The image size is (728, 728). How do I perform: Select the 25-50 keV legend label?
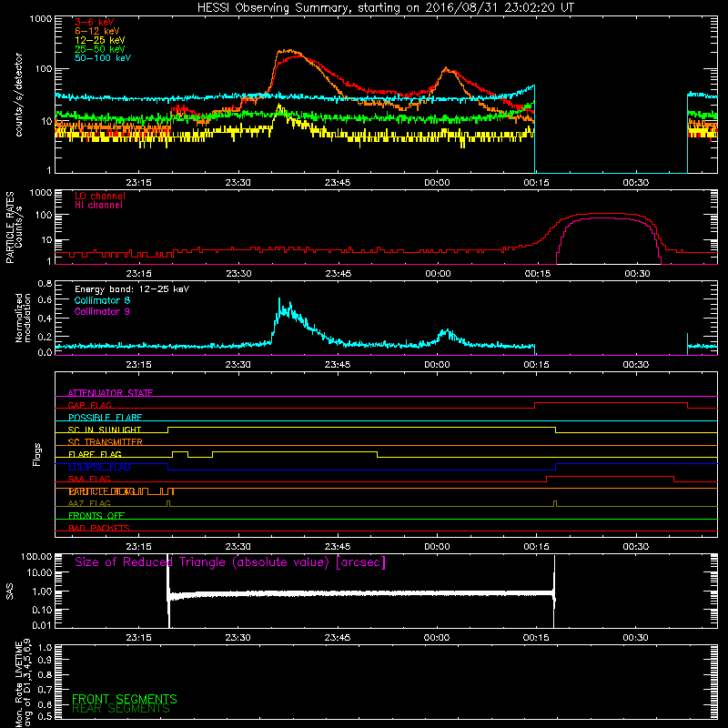pos(100,49)
